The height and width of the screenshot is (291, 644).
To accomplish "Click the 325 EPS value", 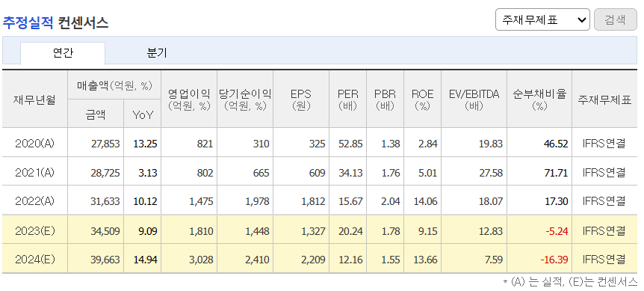I will (x=318, y=144).
